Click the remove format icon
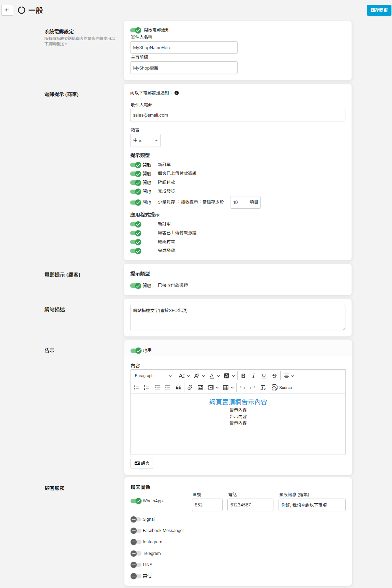This screenshot has height=588, width=392. [263, 388]
